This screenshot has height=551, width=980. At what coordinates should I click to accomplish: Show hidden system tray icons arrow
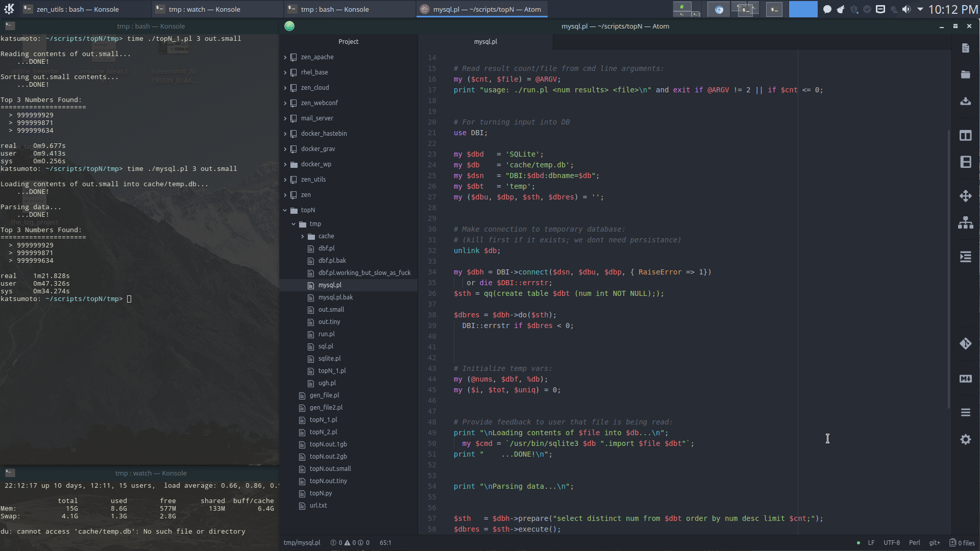coord(920,9)
